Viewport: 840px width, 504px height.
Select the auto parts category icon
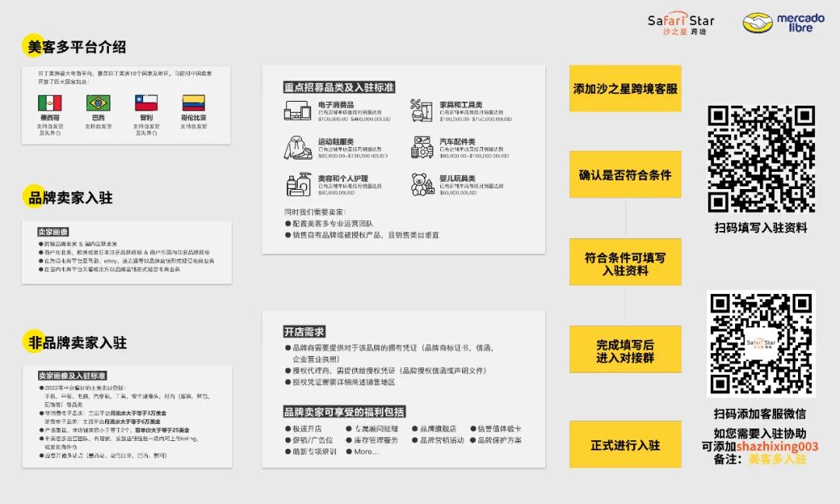(422, 147)
